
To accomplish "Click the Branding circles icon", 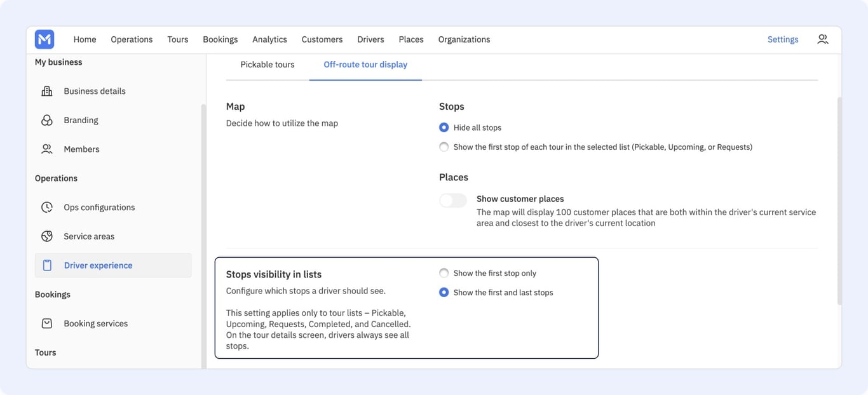I will pos(47,120).
